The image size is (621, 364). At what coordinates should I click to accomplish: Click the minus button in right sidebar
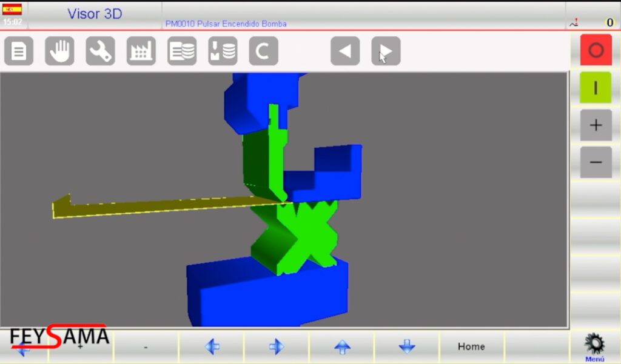coord(596,162)
